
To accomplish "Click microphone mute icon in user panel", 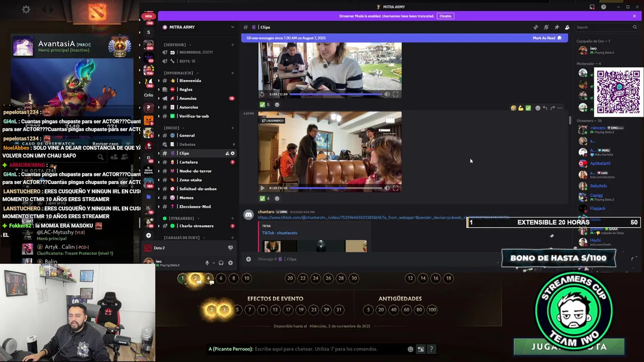I will (x=207, y=263).
